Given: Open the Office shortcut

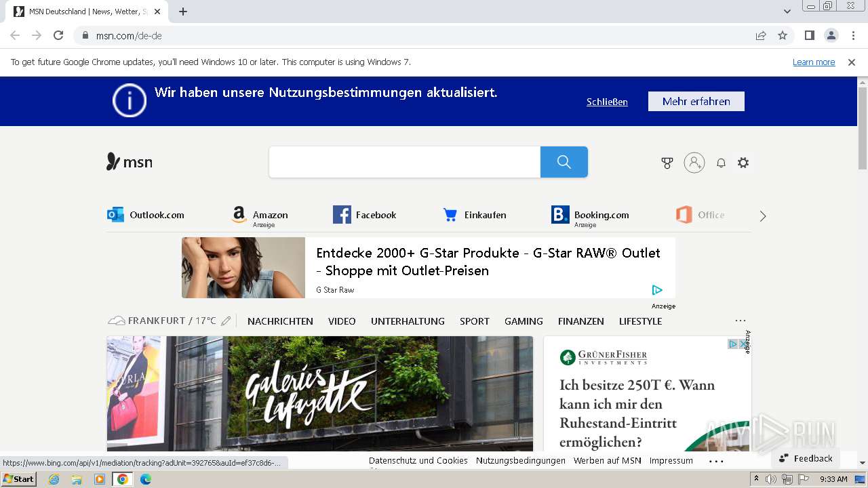Looking at the screenshot, I should point(701,215).
